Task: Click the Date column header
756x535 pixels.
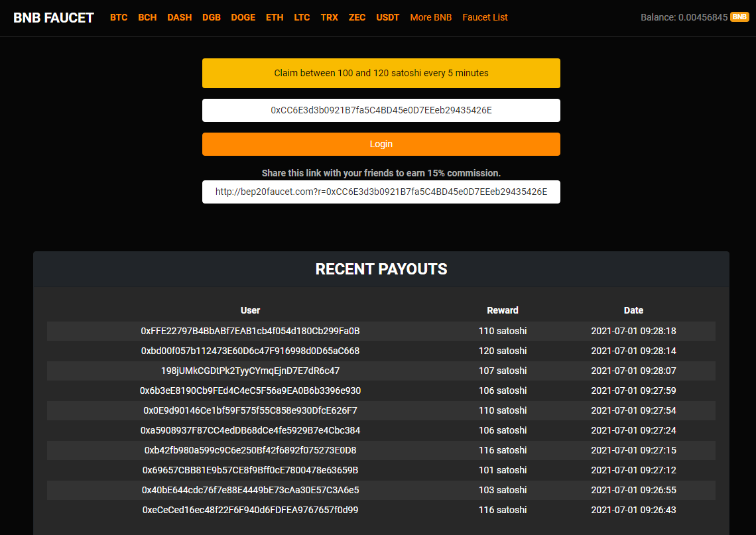Action: pyautogui.click(x=633, y=310)
